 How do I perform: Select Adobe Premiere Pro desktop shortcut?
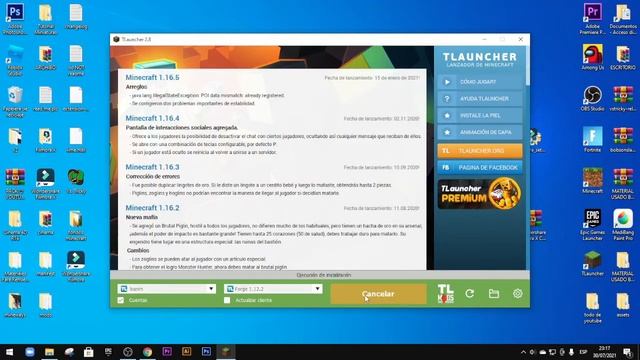(x=592, y=19)
